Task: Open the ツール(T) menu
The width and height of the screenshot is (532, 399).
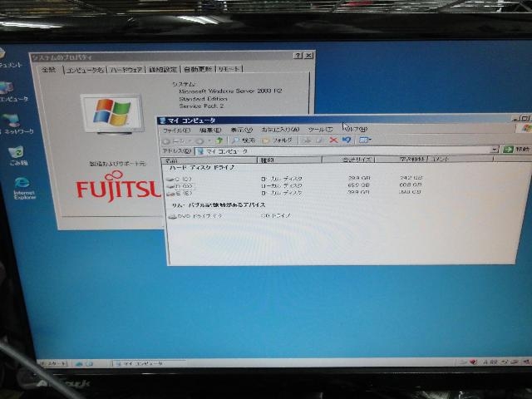Action: (x=320, y=130)
